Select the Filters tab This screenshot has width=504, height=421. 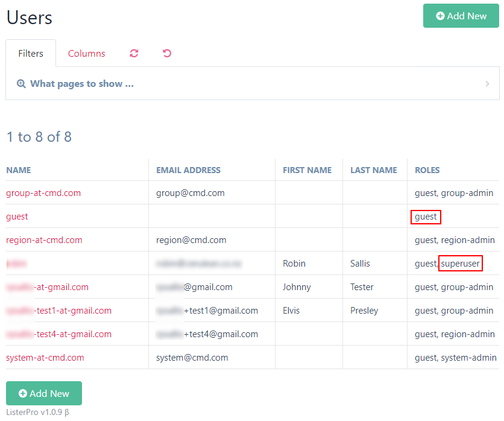31,54
